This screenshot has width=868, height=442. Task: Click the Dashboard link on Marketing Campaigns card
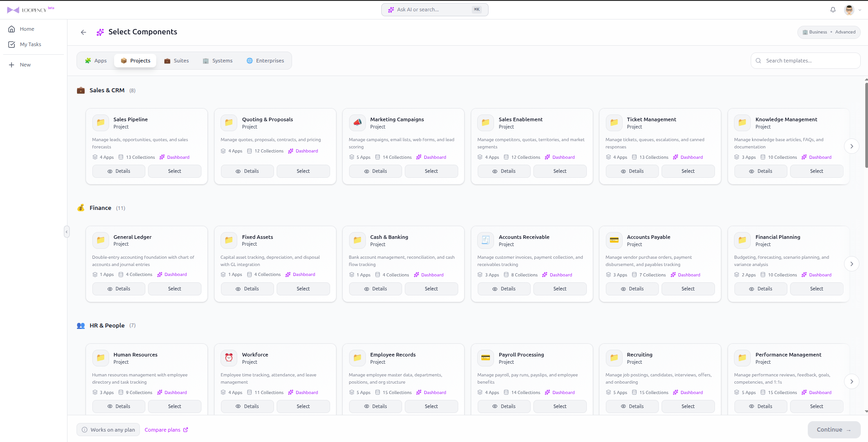point(435,157)
